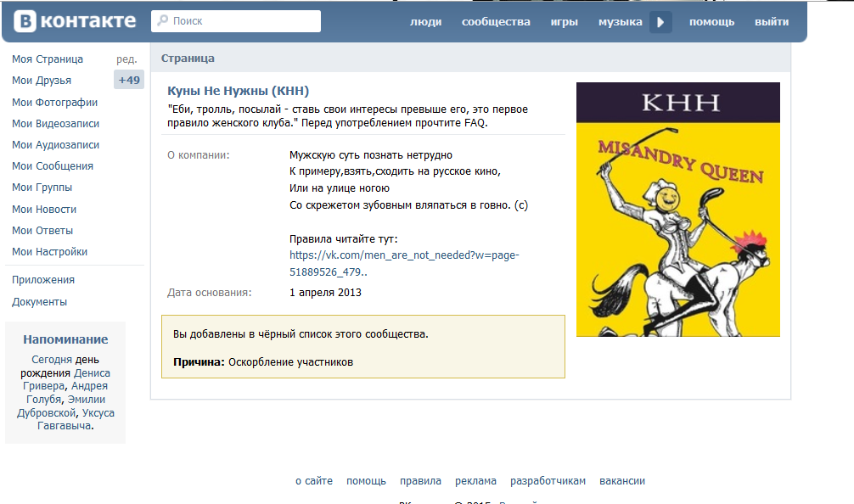Open the помощь header link
This screenshot has height=504, width=854.
coord(712,22)
